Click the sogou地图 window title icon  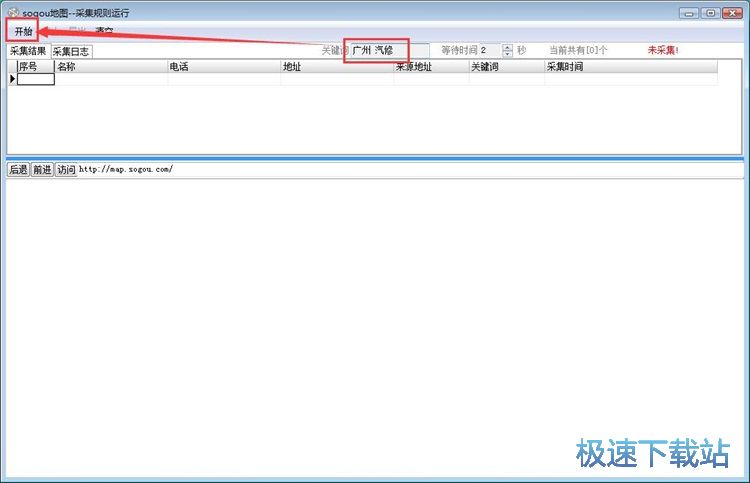[13, 12]
